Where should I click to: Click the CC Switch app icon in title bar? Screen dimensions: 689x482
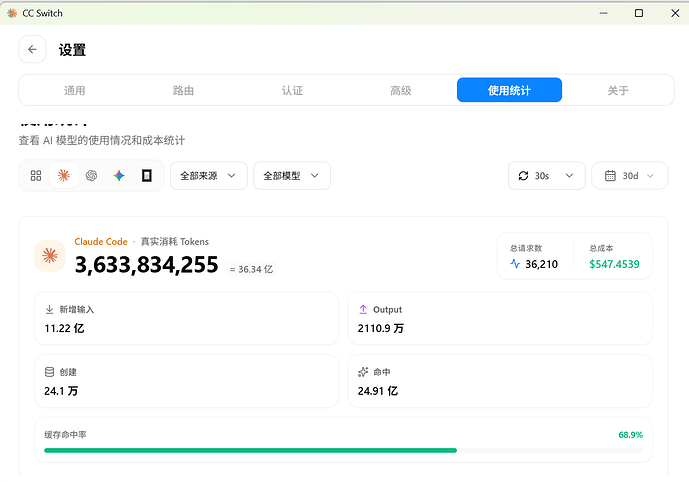pos(12,13)
